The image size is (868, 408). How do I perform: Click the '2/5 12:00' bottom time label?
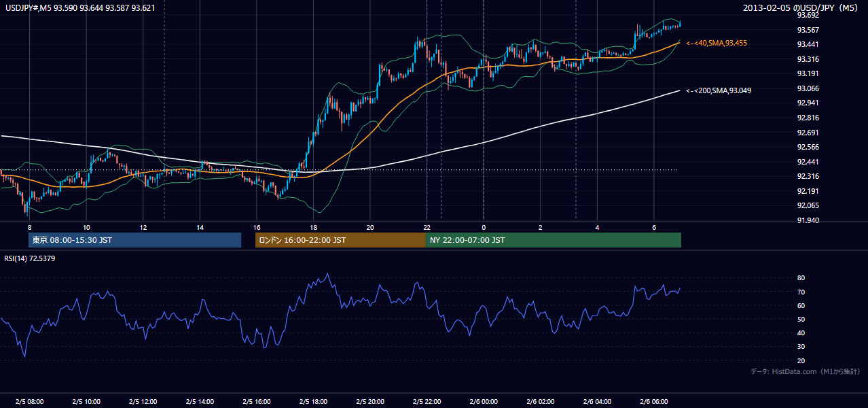click(x=143, y=401)
